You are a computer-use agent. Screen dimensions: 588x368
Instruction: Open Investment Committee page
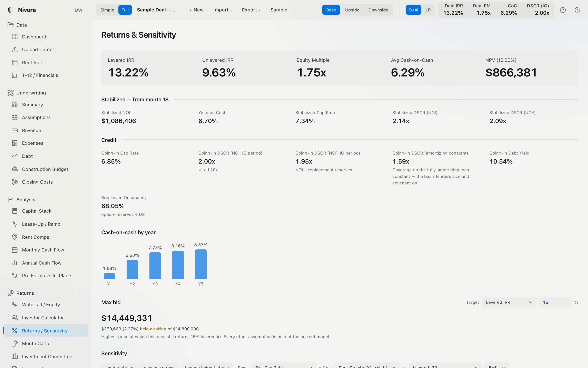[x=46, y=357]
